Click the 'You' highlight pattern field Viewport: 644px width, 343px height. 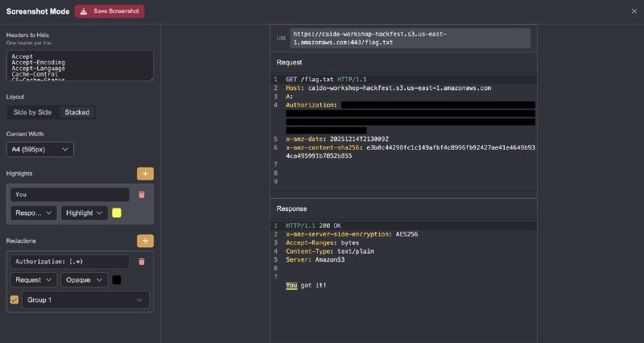[69, 195]
